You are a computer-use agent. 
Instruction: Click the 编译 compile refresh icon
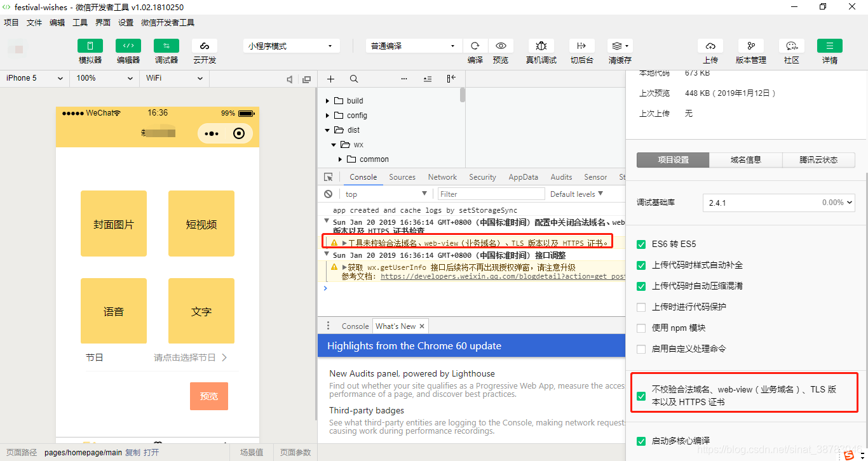pos(475,46)
